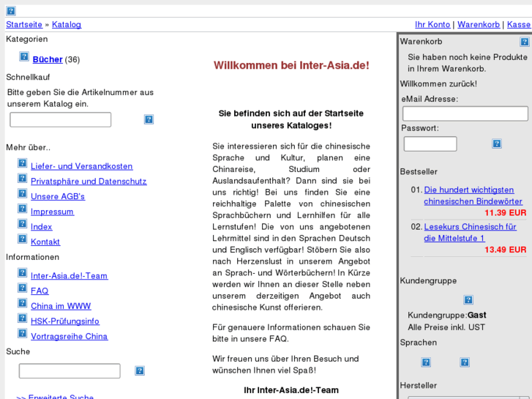
Task: Click the icon beside China im WWW
Action: [x=23, y=303]
